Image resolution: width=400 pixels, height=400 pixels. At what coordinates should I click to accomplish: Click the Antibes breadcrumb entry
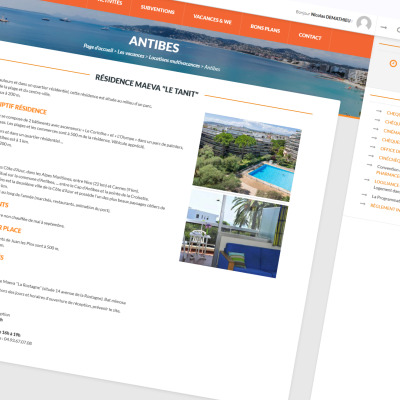(212, 68)
